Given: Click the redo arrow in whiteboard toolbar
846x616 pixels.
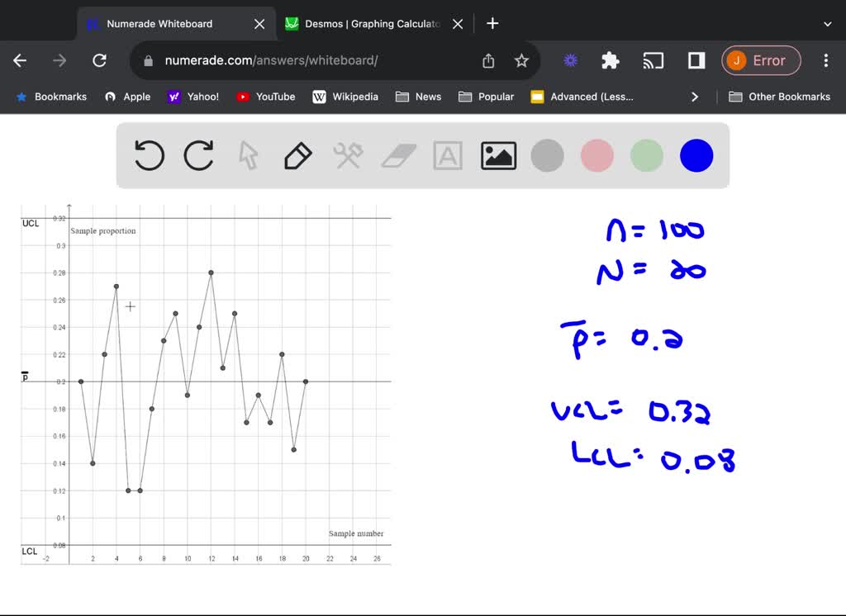Looking at the screenshot, I should click(x=199, y=155).
